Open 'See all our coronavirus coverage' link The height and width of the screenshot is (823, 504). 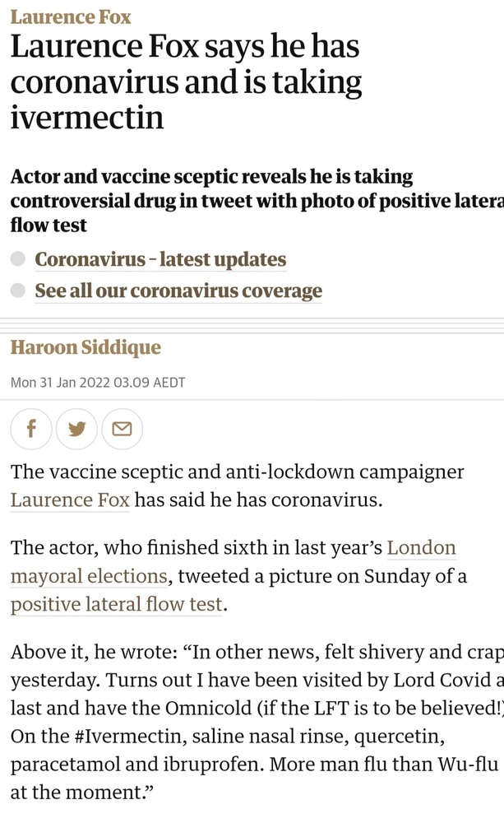[x=178, y=291]
